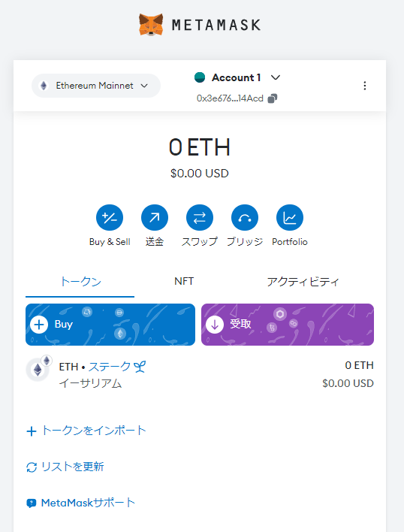The height and width of the screenshot is (532, 404).
Task: Click the MetaMask fox logo
Action: [x=151, y=25]
